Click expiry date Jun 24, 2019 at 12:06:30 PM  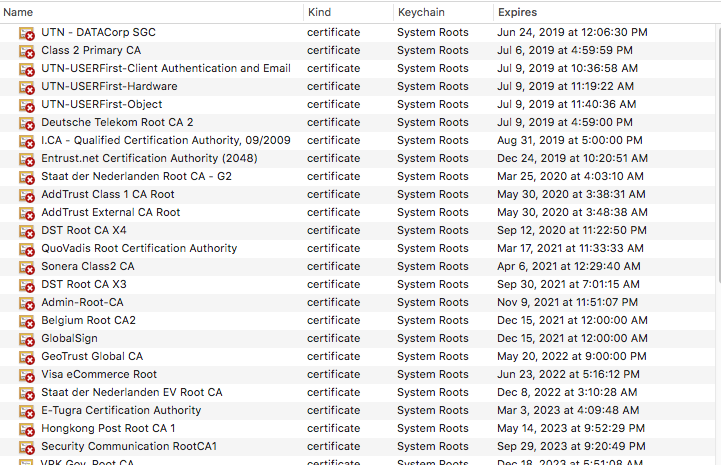[572, 32]
